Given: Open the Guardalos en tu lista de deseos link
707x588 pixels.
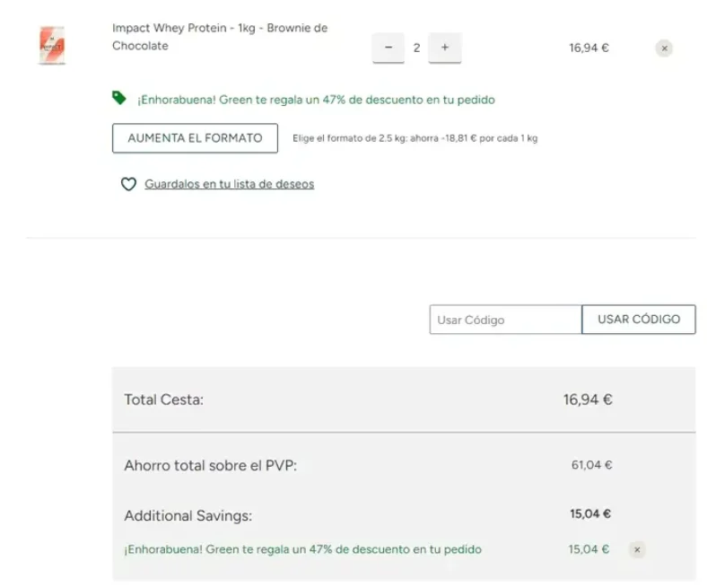Looking at the screenshot, I should (229, 185).
